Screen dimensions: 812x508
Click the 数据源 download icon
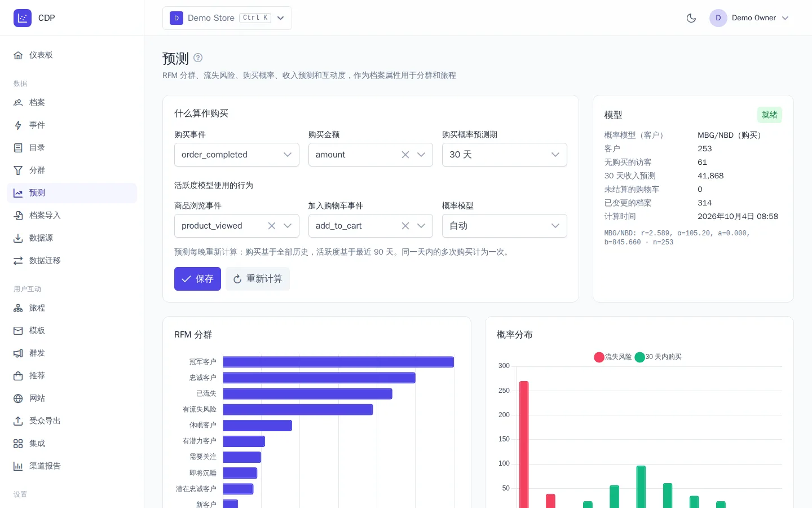(18, 238)
